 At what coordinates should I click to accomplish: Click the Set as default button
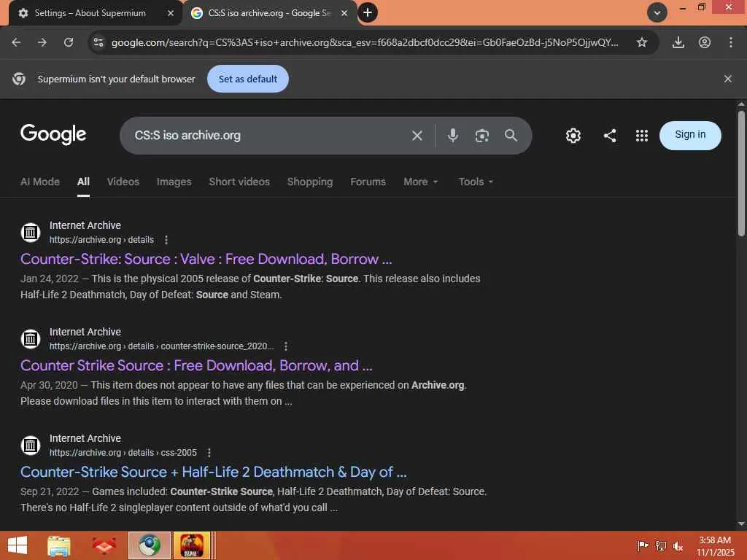(x=248, y=79)
